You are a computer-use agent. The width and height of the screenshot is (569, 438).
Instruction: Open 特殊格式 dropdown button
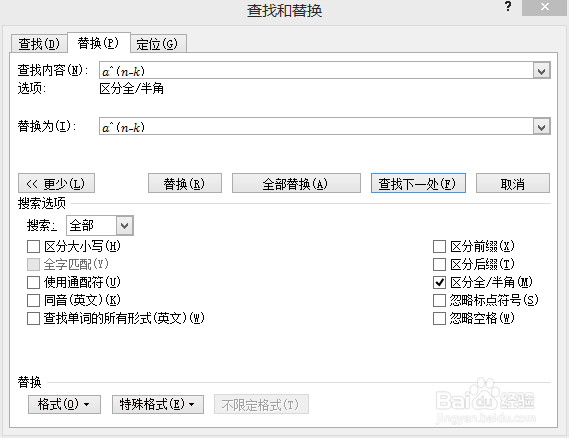pyautogui.click(x=158, y=404)
